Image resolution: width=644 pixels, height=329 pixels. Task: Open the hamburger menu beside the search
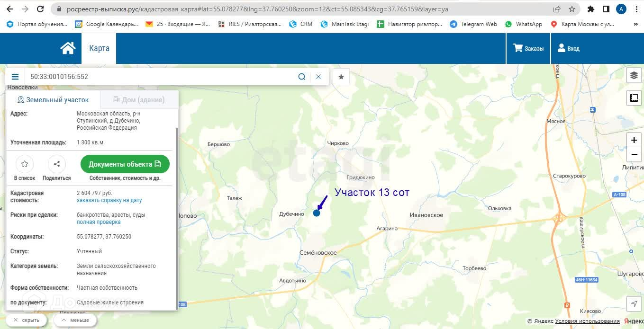point(15,77)
